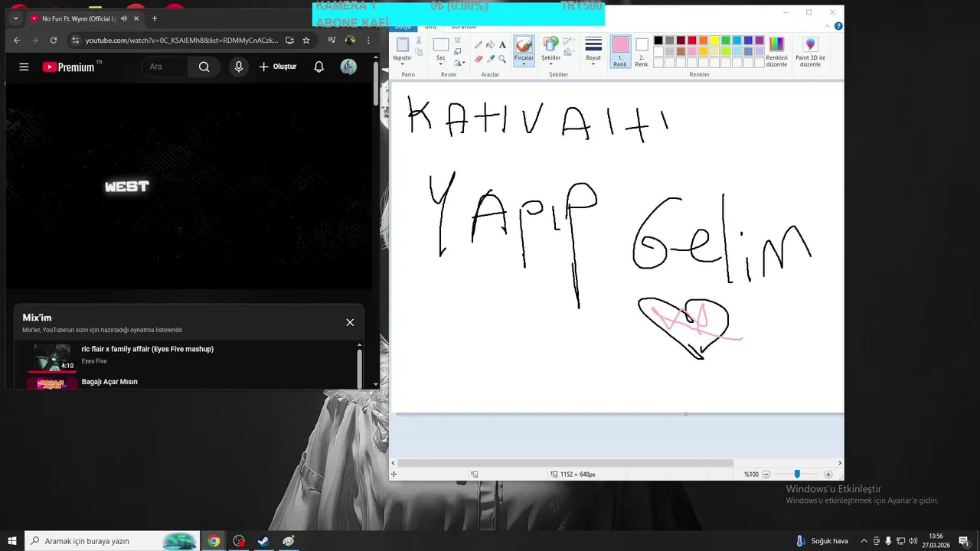980x551 pixels.
Task: Reload the page in Chrome
Action: tap(54, 40)
